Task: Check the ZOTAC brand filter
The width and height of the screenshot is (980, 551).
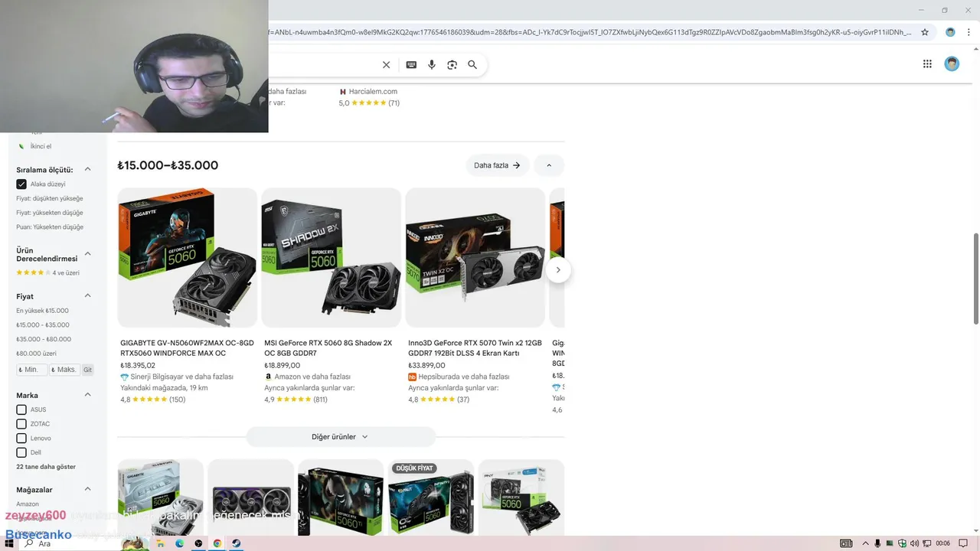Action: coord(21,424)
